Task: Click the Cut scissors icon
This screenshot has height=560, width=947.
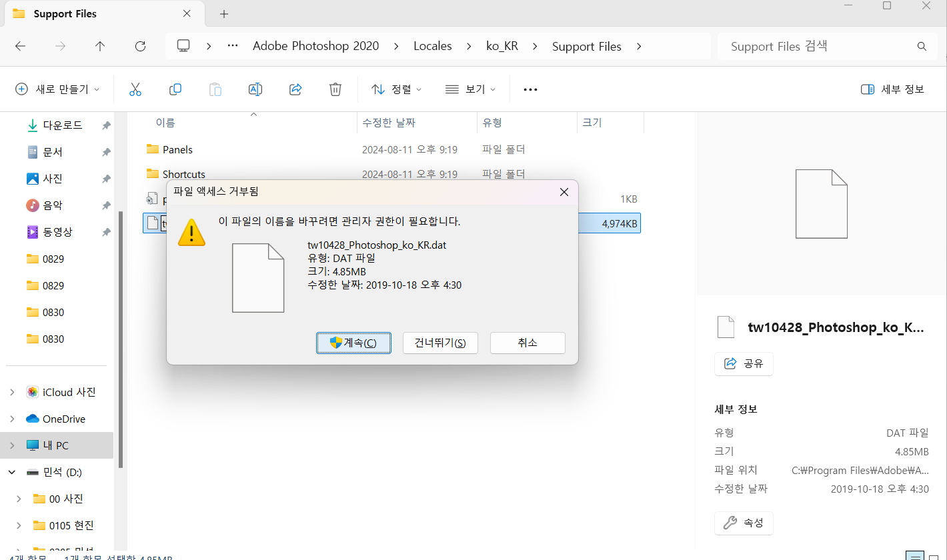Action: coord(135,89)
